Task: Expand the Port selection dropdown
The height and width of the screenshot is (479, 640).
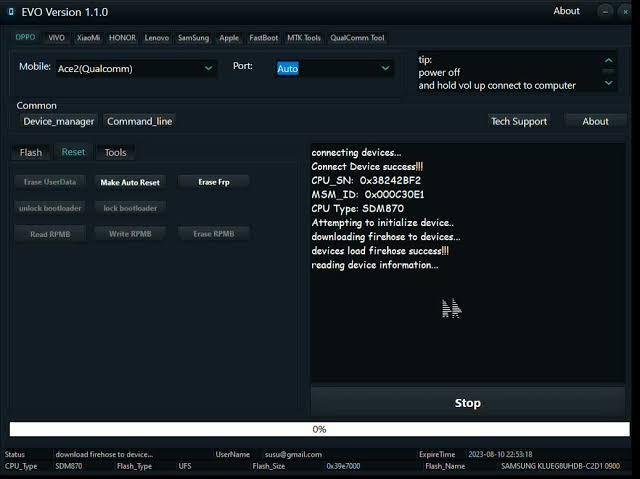Action: (x=334, y=68)
